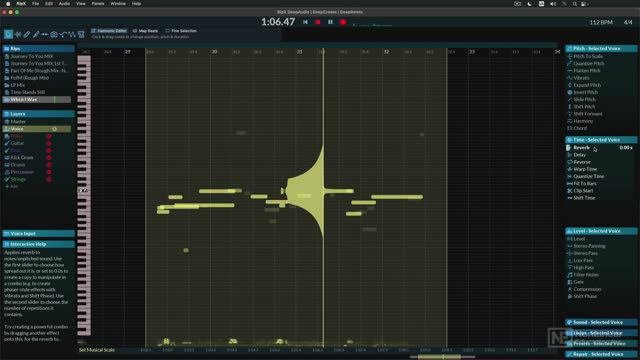Viewport: 640px width, 360px height.
Task: Select the Clip Start effect
Action: (583, 191)
